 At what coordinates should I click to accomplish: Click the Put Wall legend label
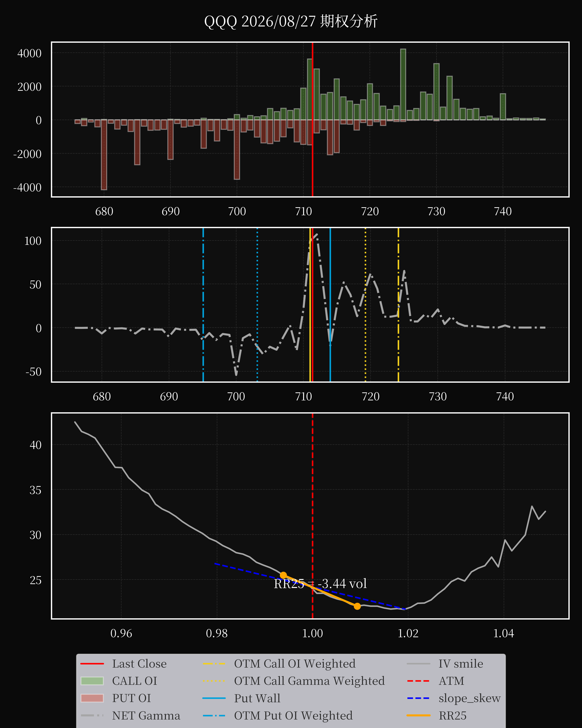click(257, 698)
